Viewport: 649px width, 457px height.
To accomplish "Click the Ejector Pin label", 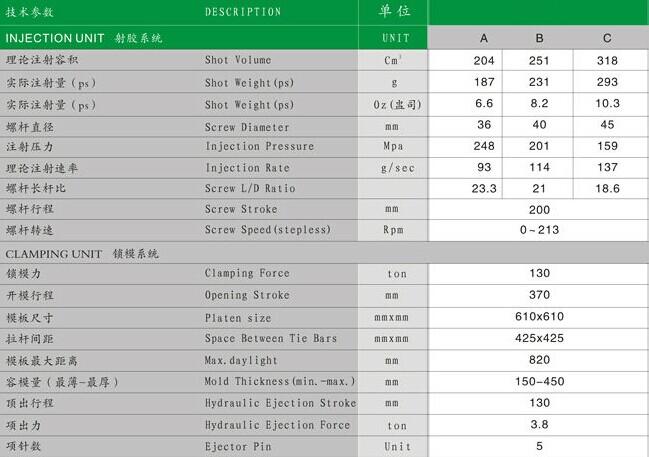I will pyautogui.click(x=238, y=447).
